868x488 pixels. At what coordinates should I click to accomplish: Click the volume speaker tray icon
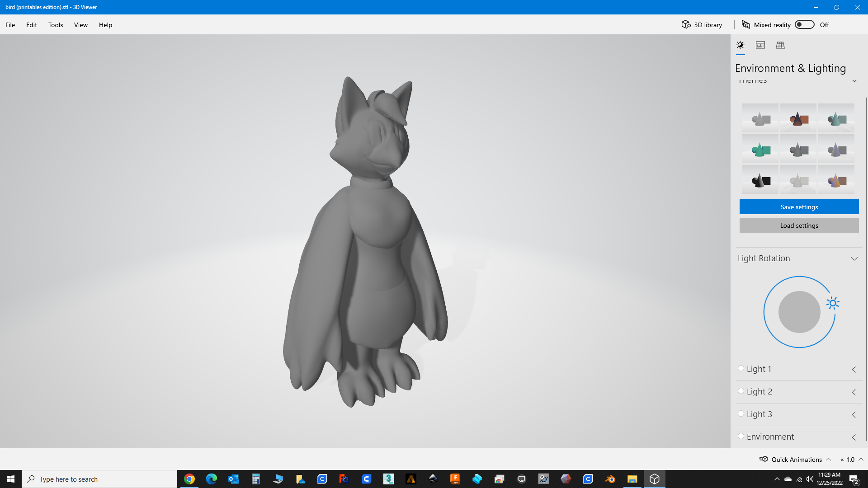click(x=810, y=479)
